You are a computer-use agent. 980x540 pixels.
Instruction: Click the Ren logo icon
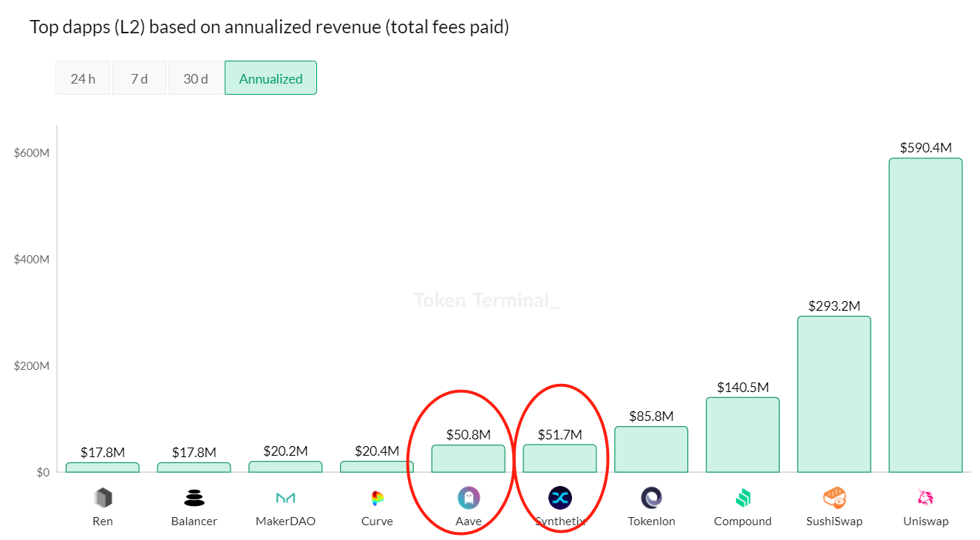tap(103, 498)
